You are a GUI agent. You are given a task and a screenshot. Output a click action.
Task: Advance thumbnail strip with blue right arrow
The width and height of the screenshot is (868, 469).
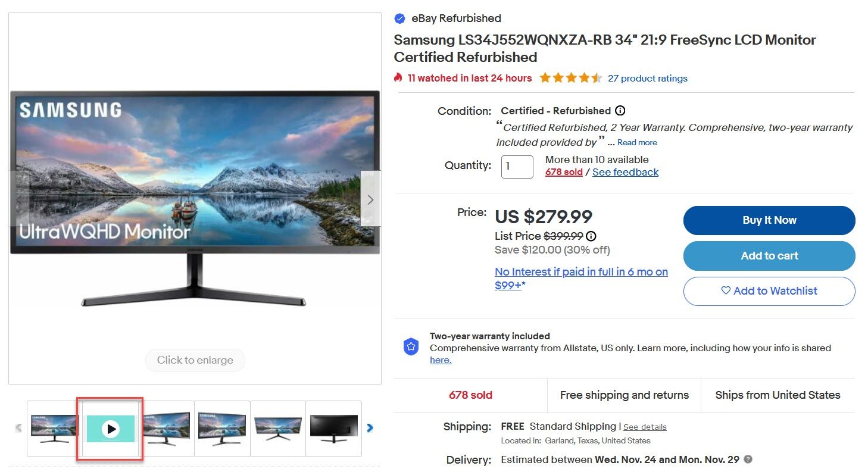pos(370,427)
